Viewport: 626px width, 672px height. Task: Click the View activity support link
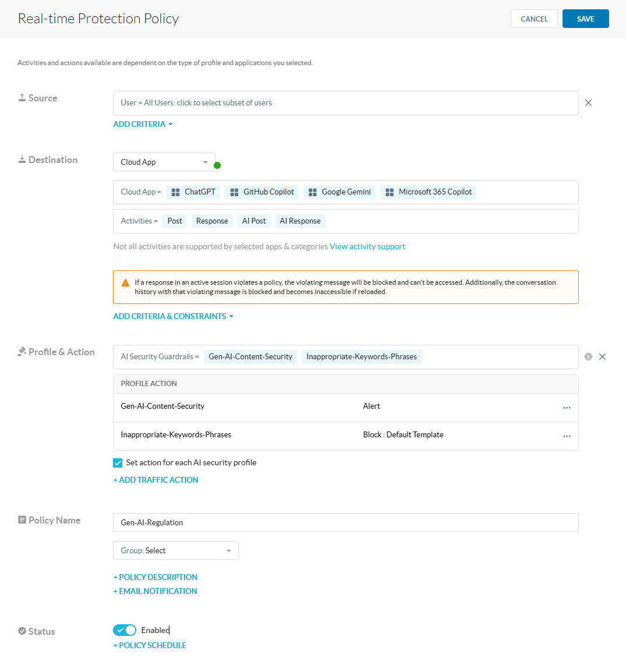coord(367,246)
